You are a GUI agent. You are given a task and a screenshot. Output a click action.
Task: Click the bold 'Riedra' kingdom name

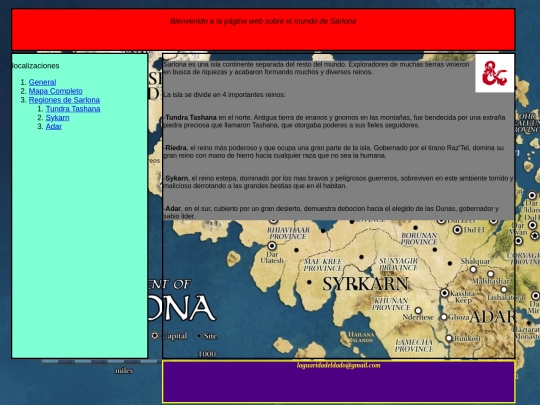[176, 148]
